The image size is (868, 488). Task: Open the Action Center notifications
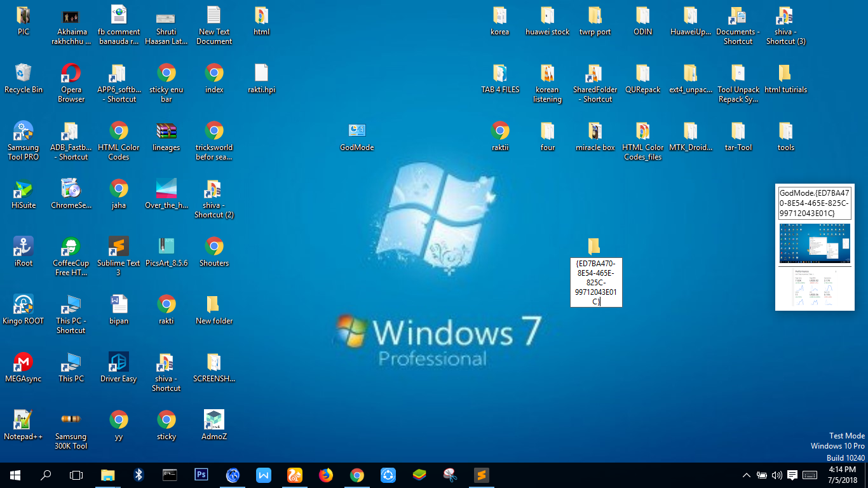pyautogui.click(x=792, y=475)
